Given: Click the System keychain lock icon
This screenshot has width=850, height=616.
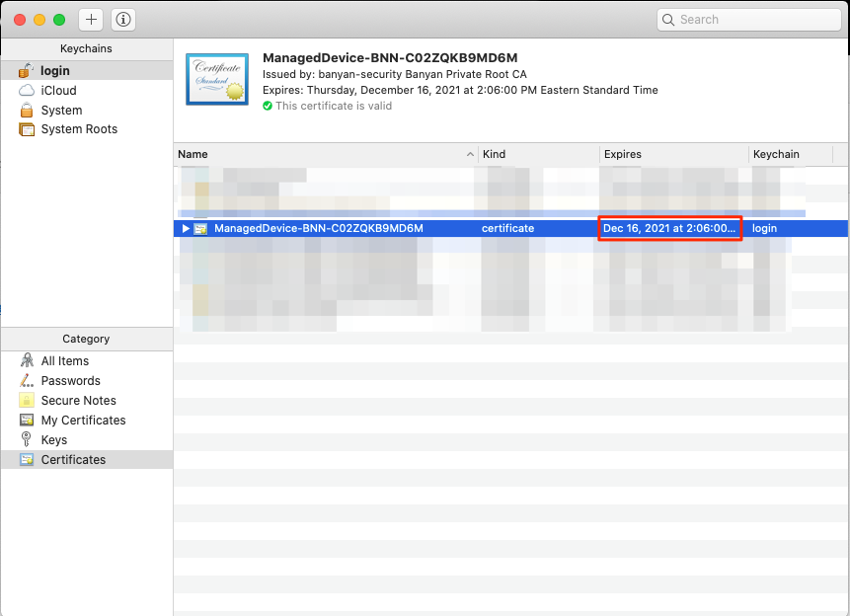Looking at the screenshot, I should [27, 111].
